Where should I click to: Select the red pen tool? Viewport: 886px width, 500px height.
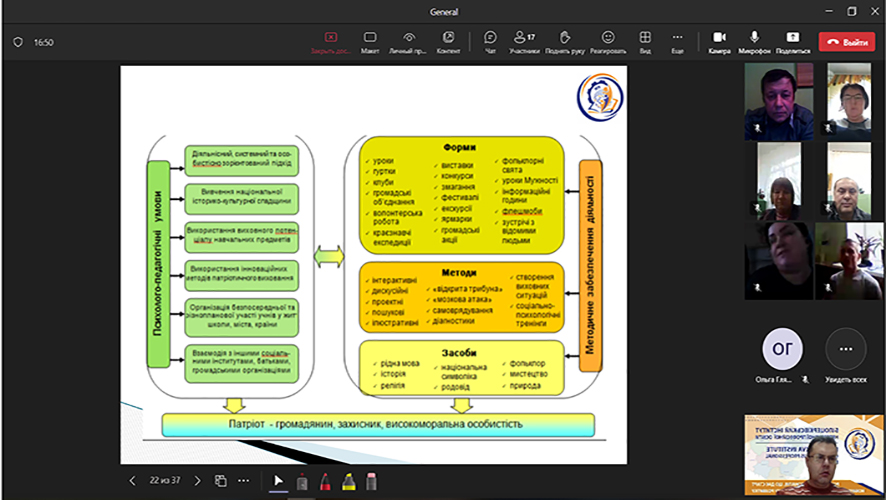(x=325, y=481)
